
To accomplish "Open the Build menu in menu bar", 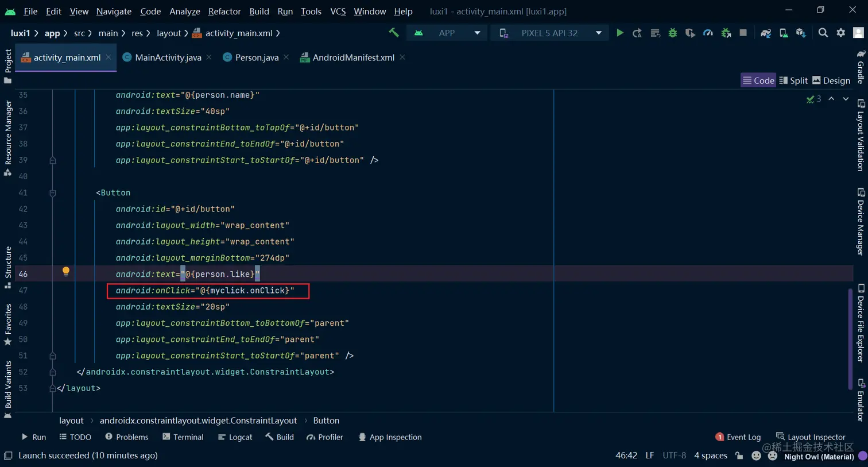I will [259, 11].
